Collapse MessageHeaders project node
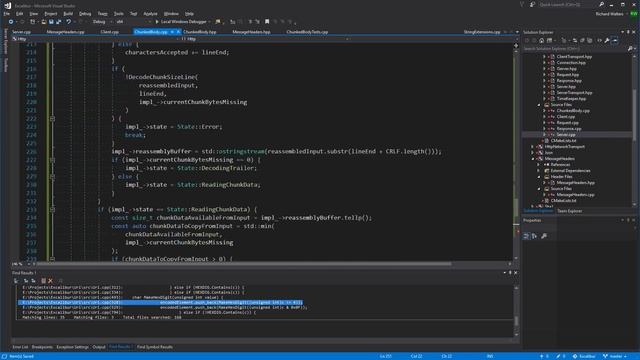Screen dimensions: 640x360 click(532, 159)
